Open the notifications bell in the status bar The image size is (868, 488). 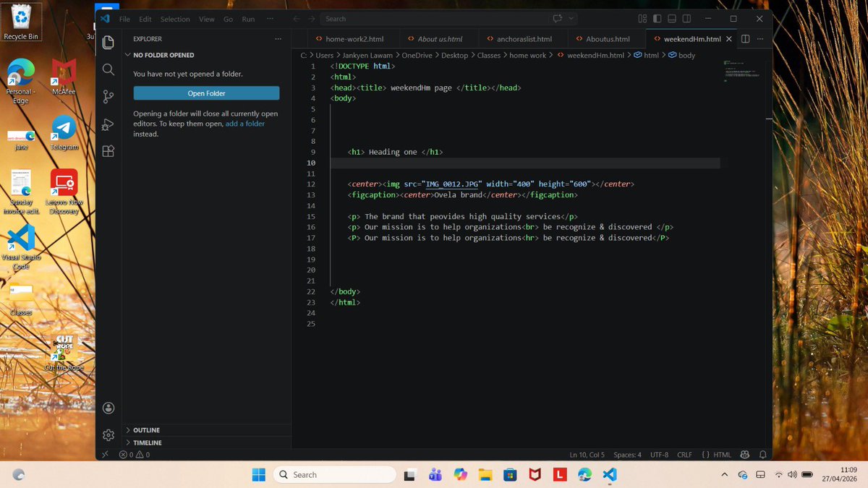762,455
